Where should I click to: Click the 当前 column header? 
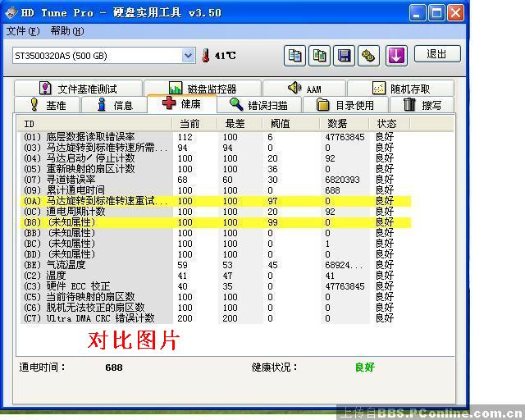pyautogui.click(x=194, y=124)
